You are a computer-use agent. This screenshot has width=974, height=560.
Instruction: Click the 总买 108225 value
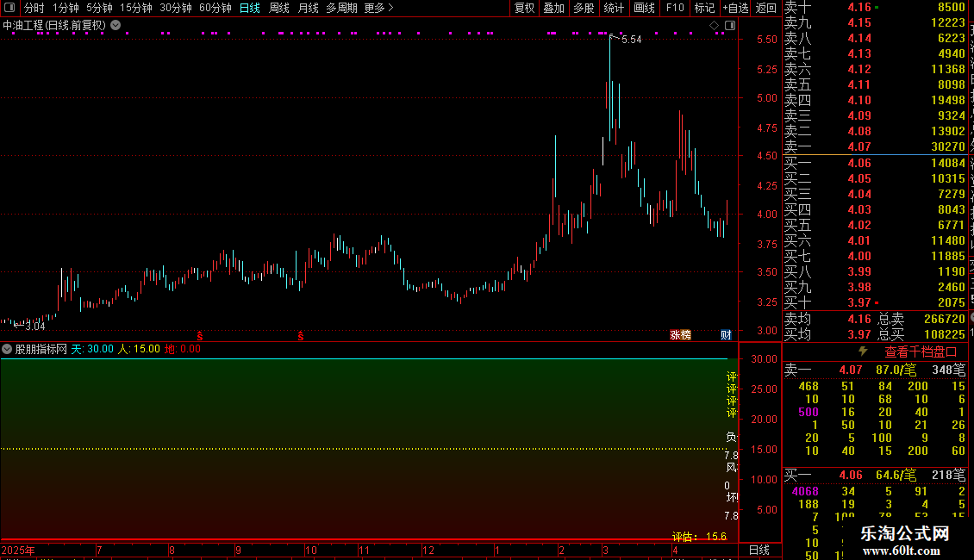(944, 334)
